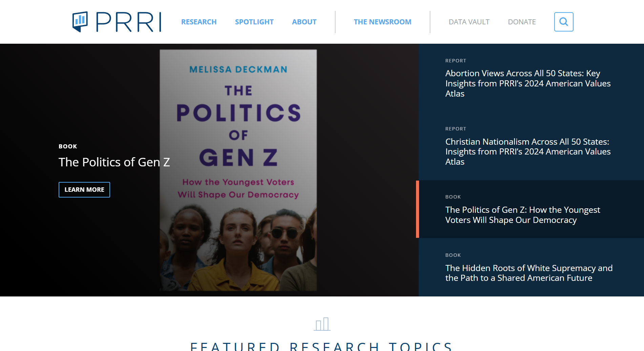
Task: Click the Gen Z book cover image
Action: click(238, 170)
